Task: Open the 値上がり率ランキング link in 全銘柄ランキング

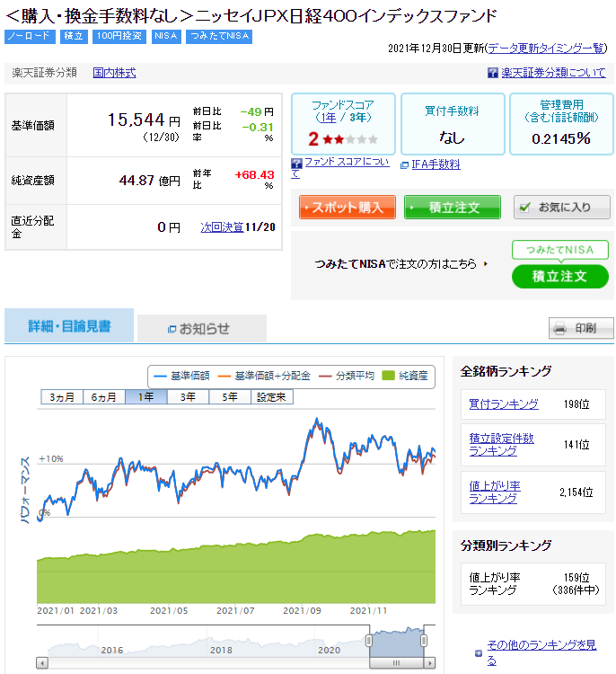Action: point(495,492)
